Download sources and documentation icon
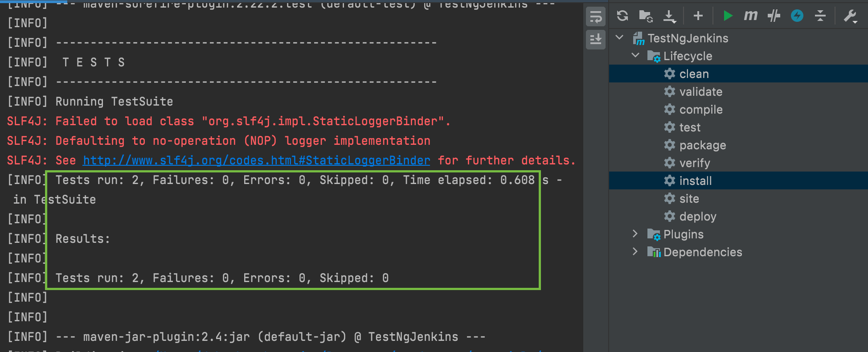The image size is (868, 352). (x=669, y=16)
